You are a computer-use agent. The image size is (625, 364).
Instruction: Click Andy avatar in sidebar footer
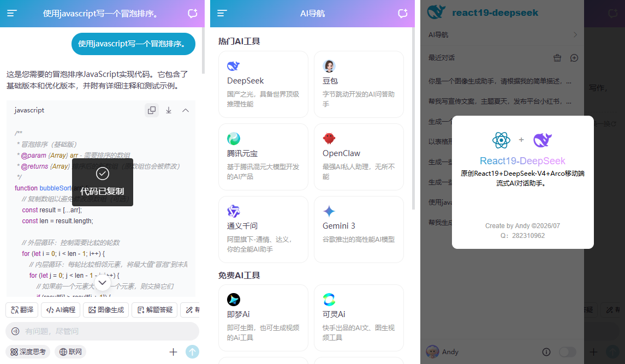point(432,351)
